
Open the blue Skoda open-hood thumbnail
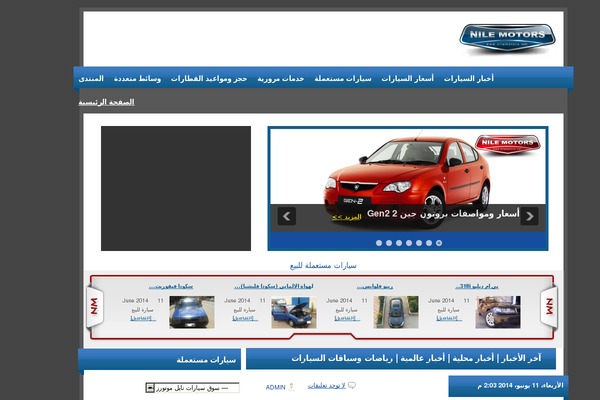(294, 312)
